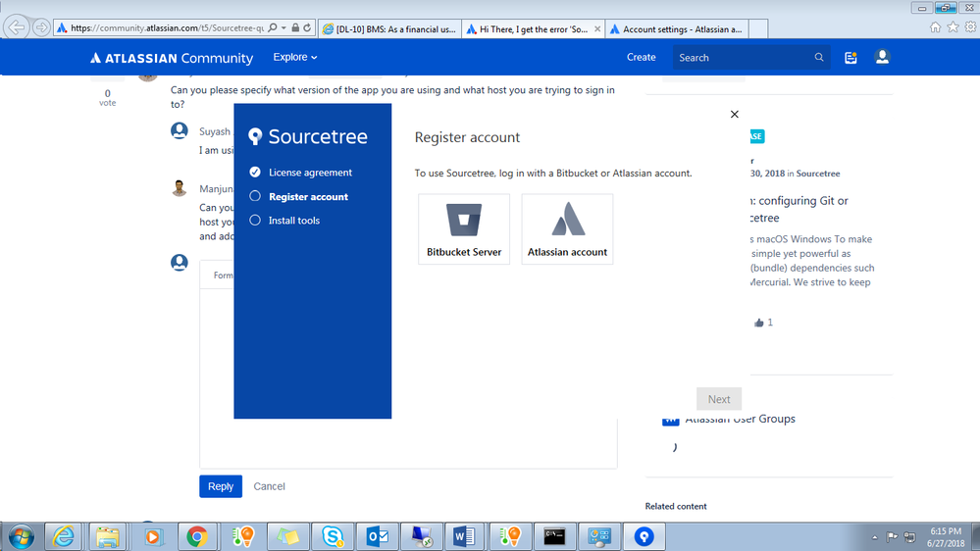980x551 pixels.
Task: Open the Sourcetree link in sidebar article
Action: pos(817,174)
